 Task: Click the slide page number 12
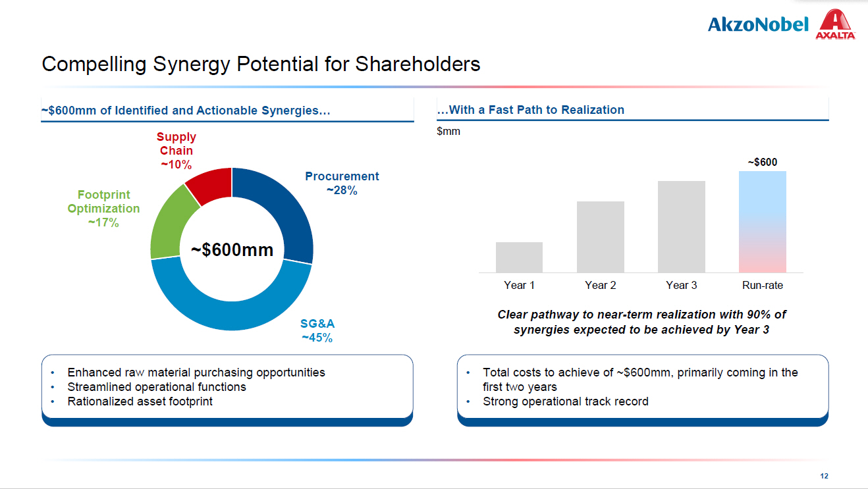pyautogui.click(x=824, y=476)
